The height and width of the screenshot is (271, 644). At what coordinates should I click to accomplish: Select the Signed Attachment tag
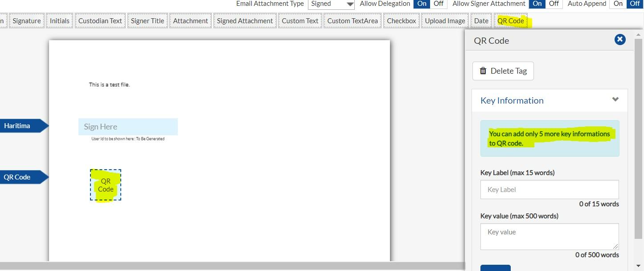coord(245,21)
